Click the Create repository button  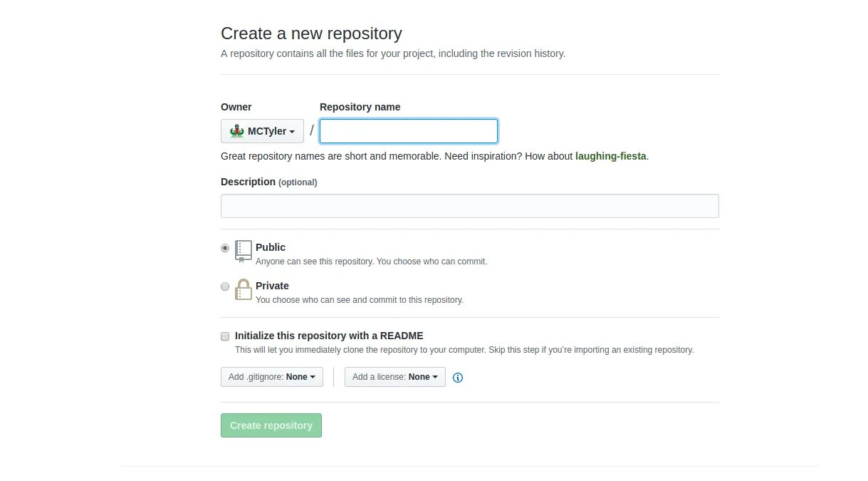[x=271, y=425]
